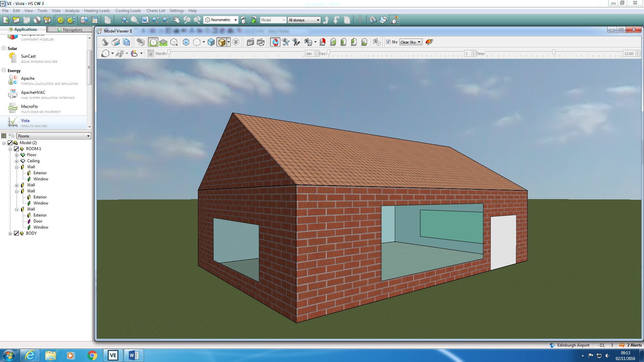
Task: Open the Clear Sky dropdown
Action: pyautogui.click(x=411, y=42)
